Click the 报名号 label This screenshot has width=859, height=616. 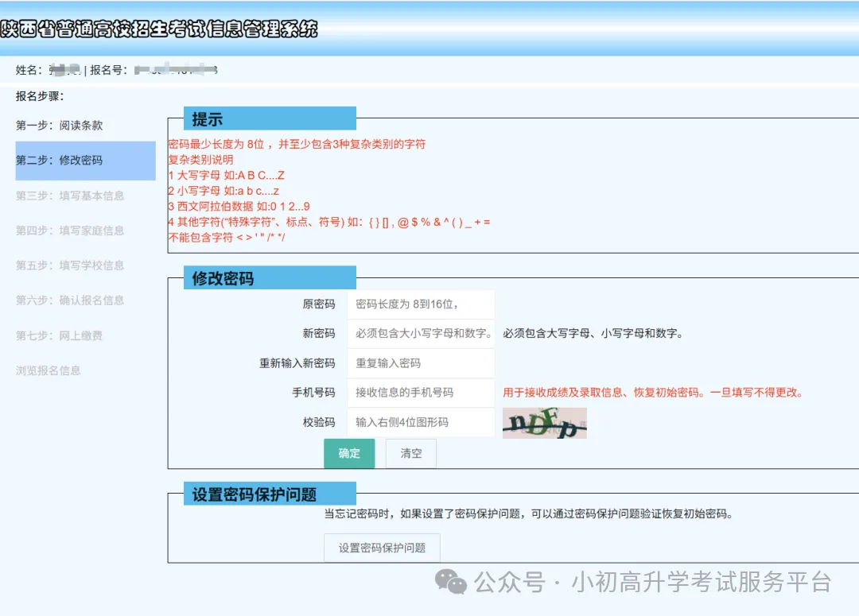(x=108, y=70)
